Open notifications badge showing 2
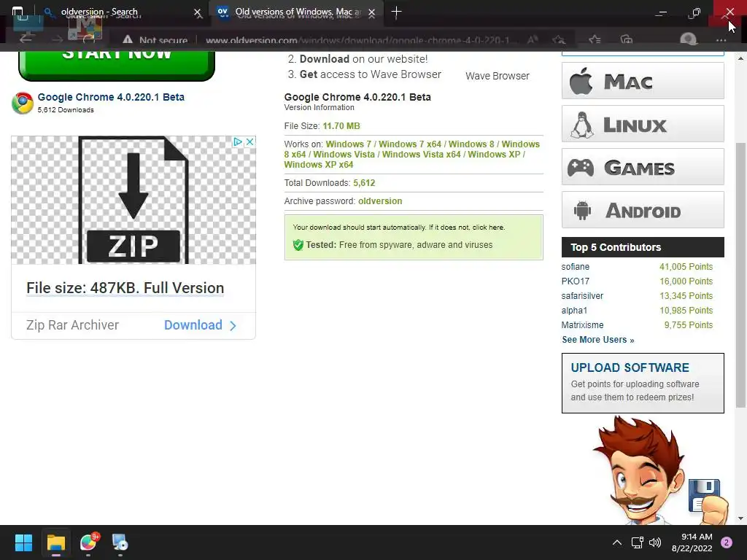Image resolution: width=747 pixels, height=560 pixels. [727, 542]
